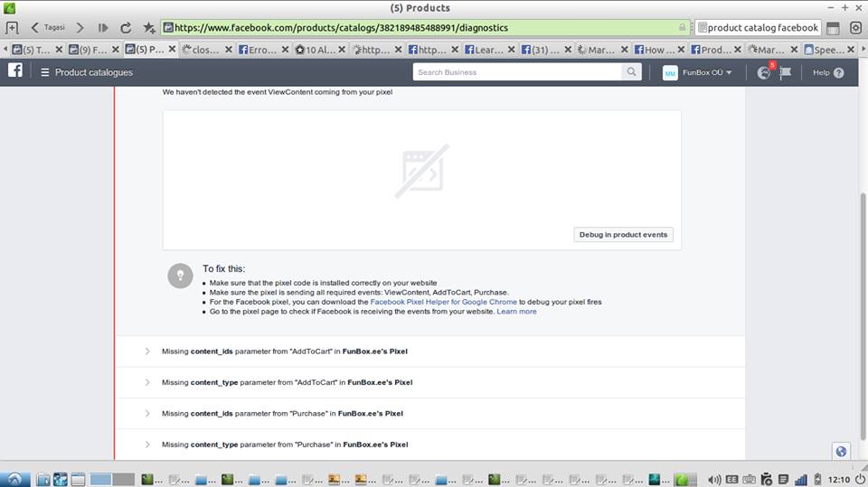The height and width of the screenshot is (487, 868).
Task: Open the browser panel toggle icon
Action: 833,28
